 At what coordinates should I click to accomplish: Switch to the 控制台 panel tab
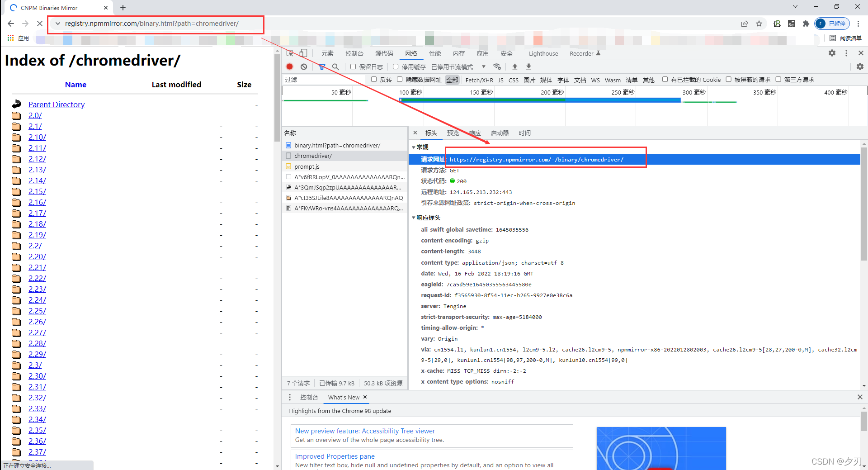pyautogui.click(x=354, y=53)
